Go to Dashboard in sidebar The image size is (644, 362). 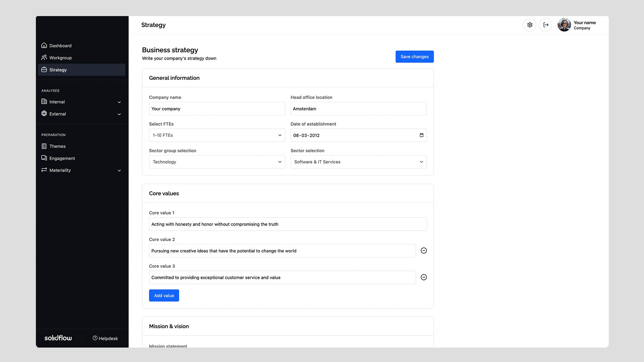click(60, 46)
